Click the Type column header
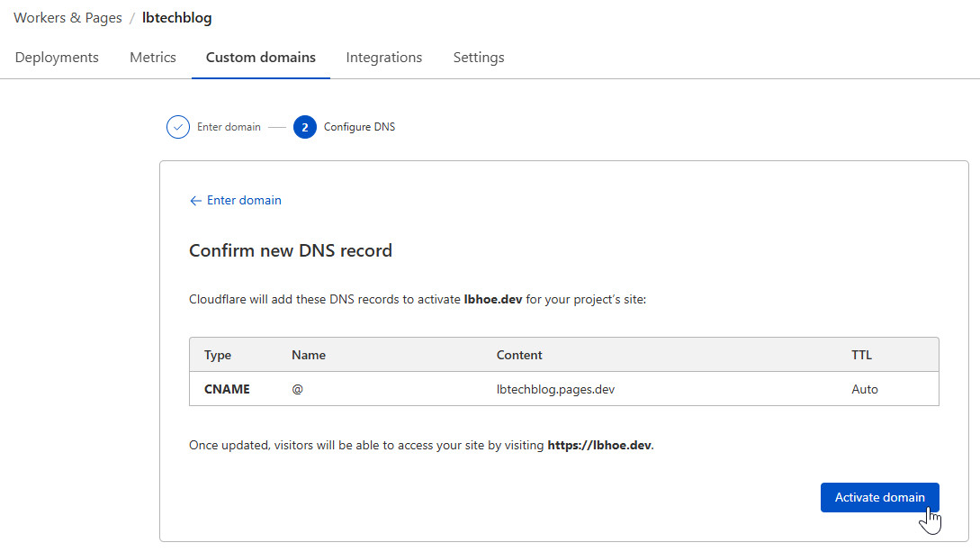The height and width of the screenshot is (552, 980). tap(218, 355)
